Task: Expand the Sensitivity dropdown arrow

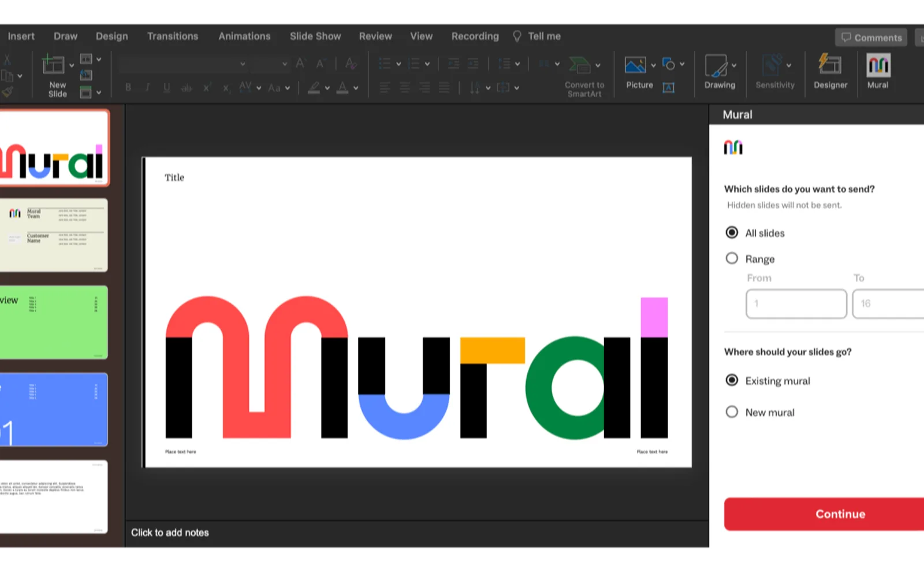Action: [x=789, y=65]
